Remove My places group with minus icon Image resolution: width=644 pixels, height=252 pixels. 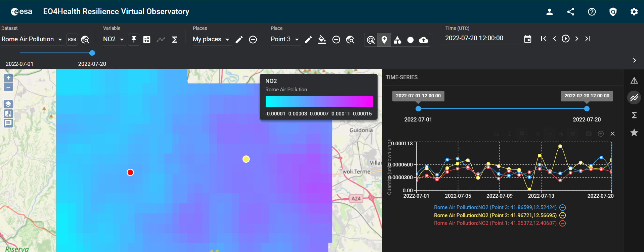[253, 40]
